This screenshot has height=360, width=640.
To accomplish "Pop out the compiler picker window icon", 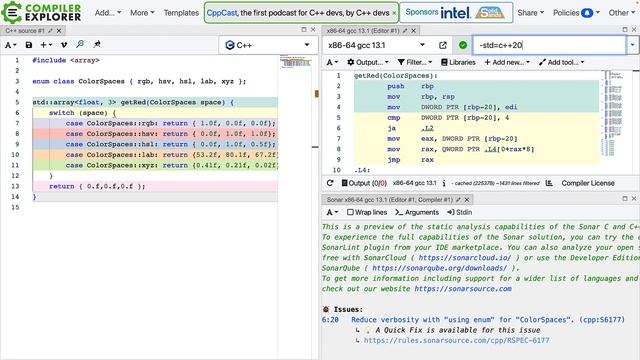I will pyautogui.click(x=443, y=45).
